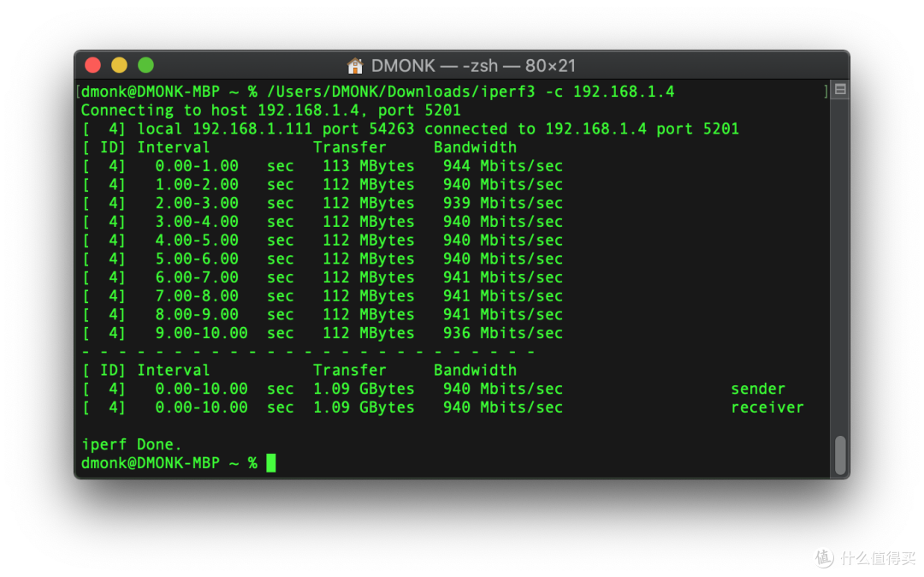The width and height of the screenshot is (924, 577).
Task: Close the terminal with the red button
Action: 93,65
